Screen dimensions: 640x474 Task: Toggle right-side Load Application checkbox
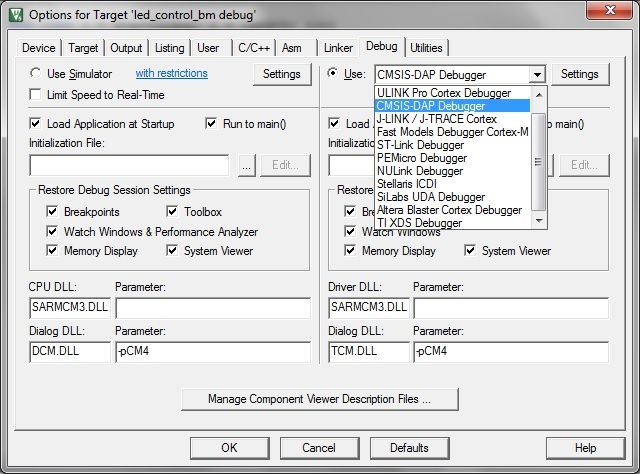tap(334, 123)
